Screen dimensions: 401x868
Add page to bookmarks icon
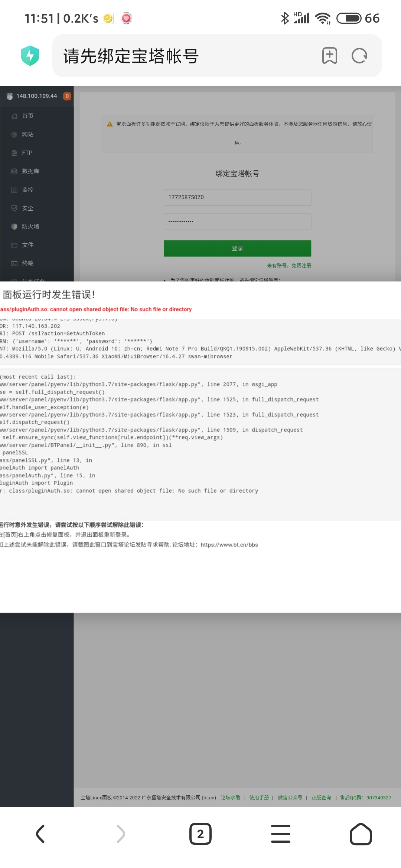(x=329, y=56)
